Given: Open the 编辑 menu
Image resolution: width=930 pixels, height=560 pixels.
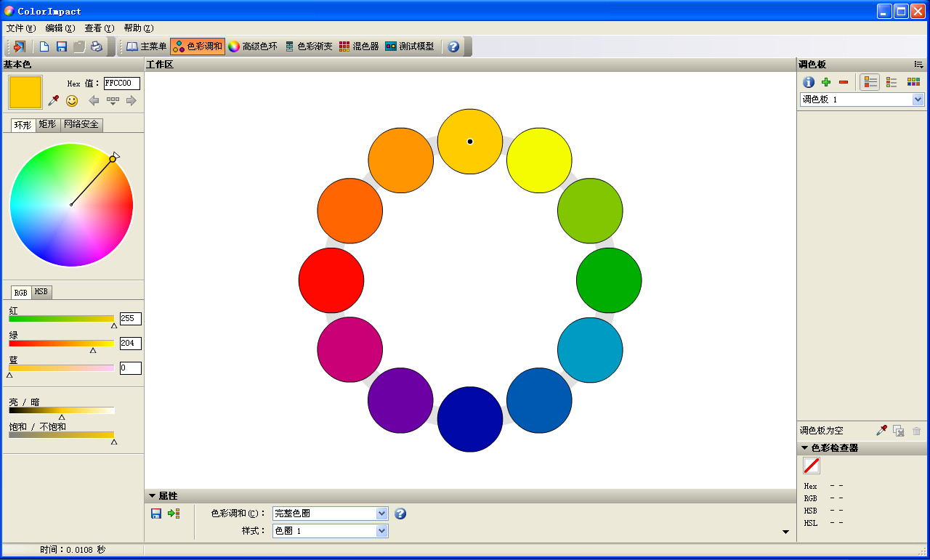Looking at the screenshot, I should [60, 28].
